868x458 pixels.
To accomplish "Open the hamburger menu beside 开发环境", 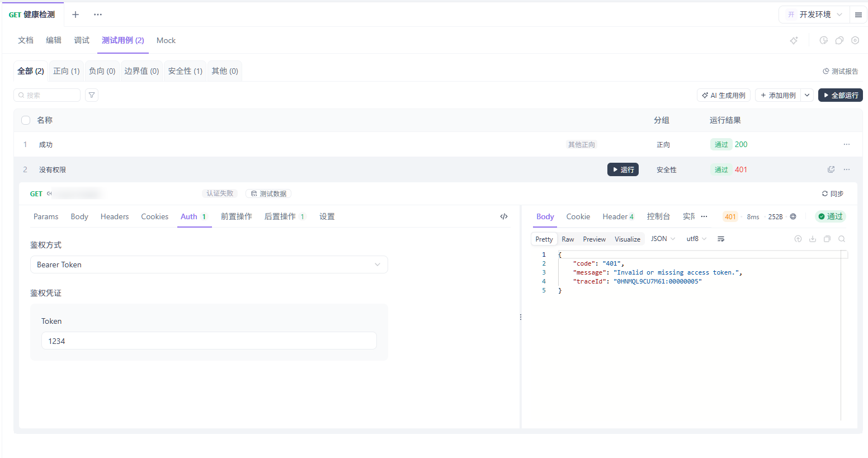I will click(x=858, y=15).
